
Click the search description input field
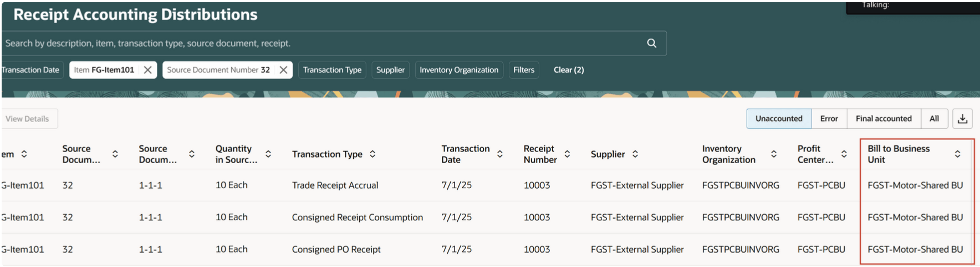(321, 43)
